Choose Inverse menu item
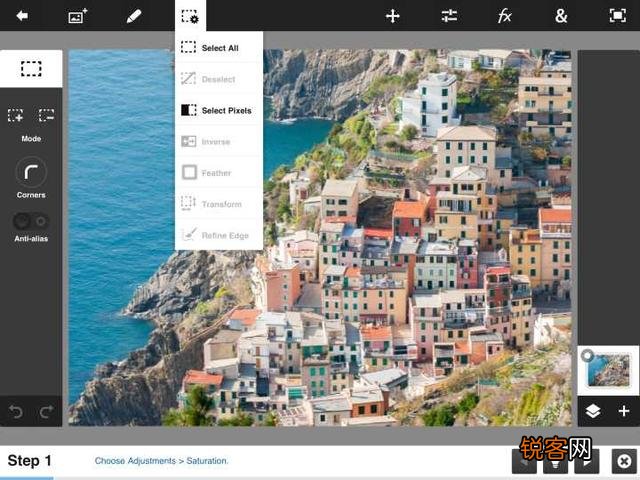Image resolution: width=640 pixels, height=480 pixels. click(x=219, y=141)
